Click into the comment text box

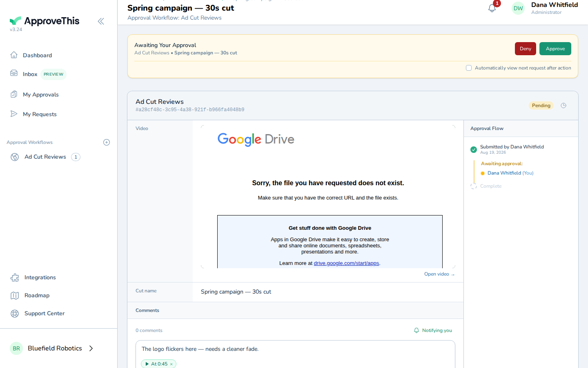point(295,349)
